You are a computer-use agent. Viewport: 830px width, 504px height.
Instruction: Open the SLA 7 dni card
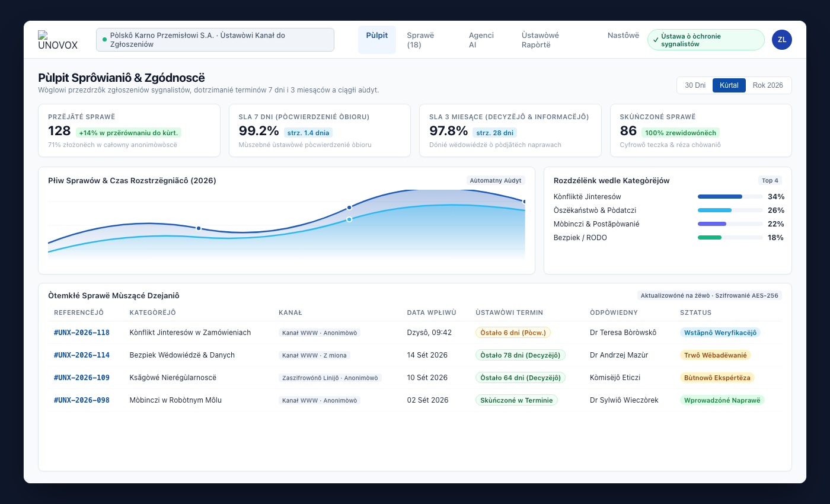320,130
